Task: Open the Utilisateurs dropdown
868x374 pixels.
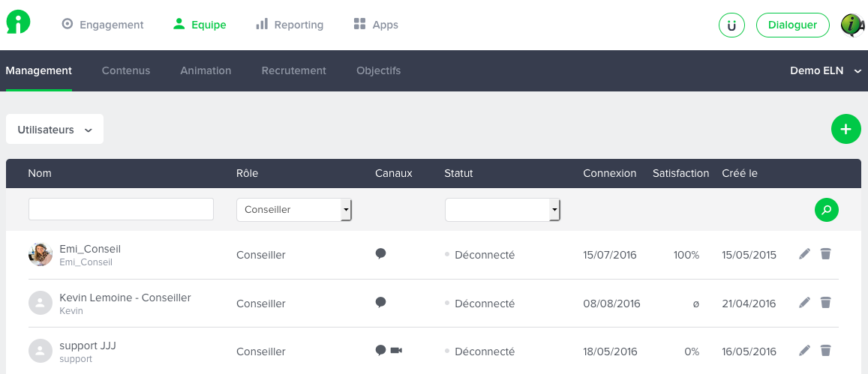Action: pos(55,130)
